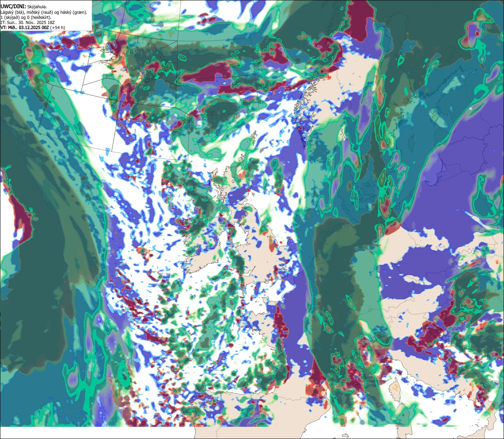This screenshot has height=439, width=504.
Task: Click the 'UWC/DINI: Skýjahula.' title text
Action: click(24, 6)
